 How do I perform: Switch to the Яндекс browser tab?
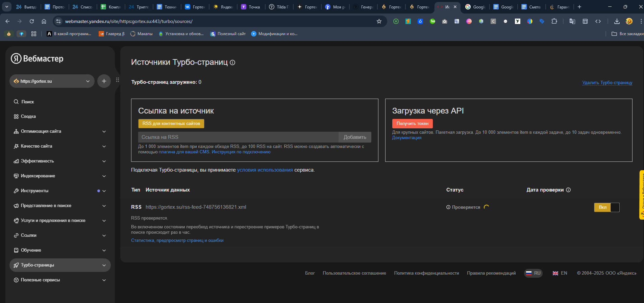(223, 7)
